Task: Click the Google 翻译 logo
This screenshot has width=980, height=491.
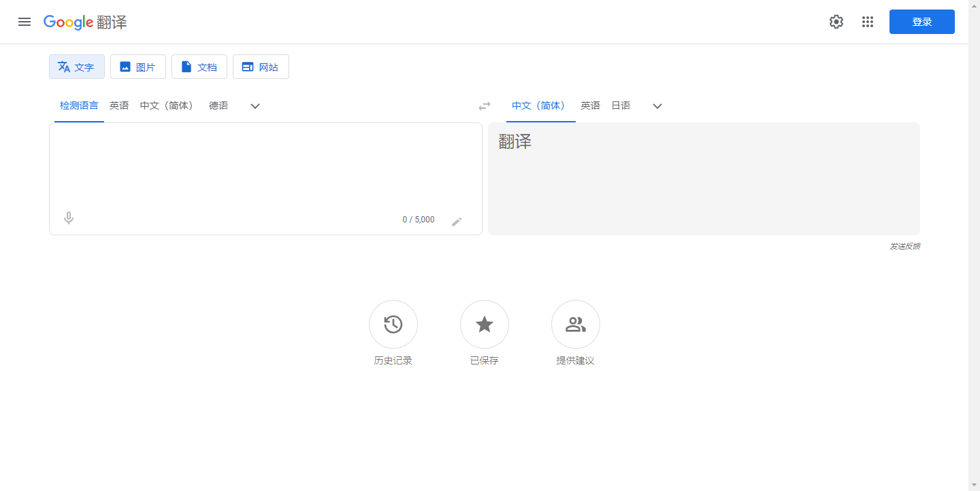Action: coord(85,22)
